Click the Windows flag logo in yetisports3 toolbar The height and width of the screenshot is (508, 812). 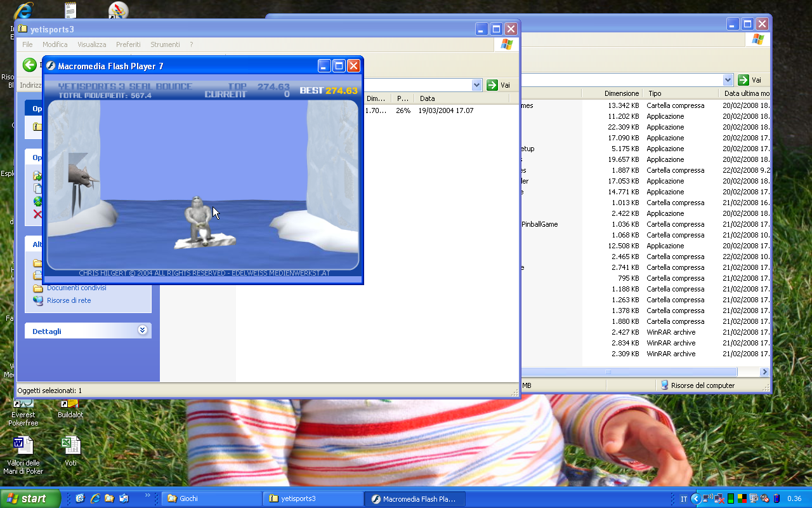point(506,44)
